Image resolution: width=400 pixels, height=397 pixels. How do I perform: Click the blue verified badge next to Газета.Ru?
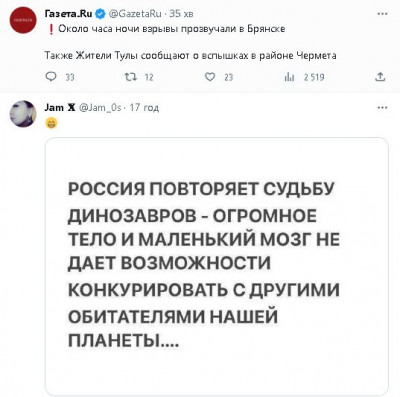click(101, 14)
